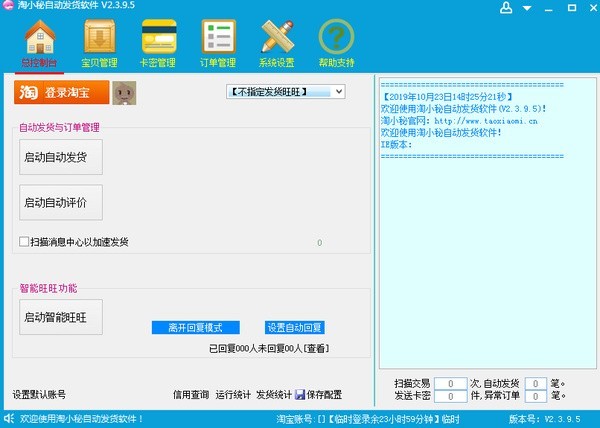Open the 总控制台 home icon
Viewport: 600px width, 428px height.
(x=39, y=39)
